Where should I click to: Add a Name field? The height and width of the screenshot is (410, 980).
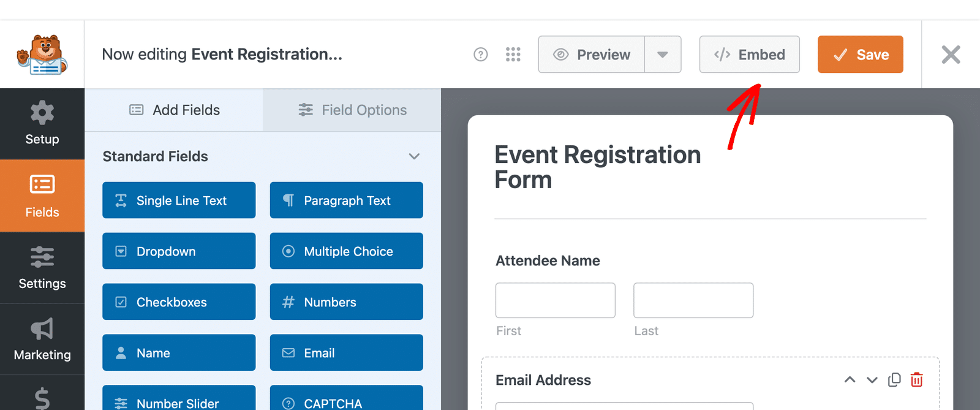click(x=179, y=353)
